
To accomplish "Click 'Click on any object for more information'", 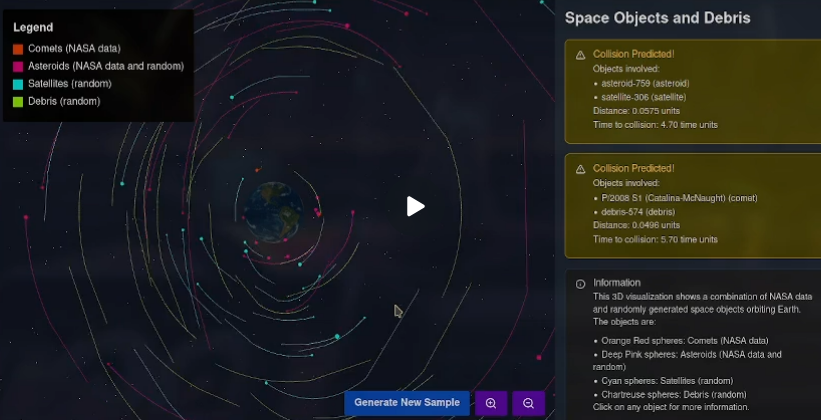I will [671, 407].
